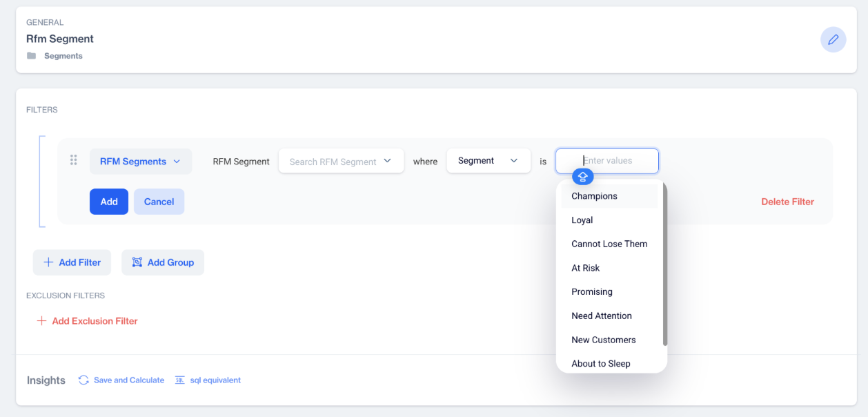Choose Cannot Lose Them option
Screen dimensions: 868x417
(610, 244)
